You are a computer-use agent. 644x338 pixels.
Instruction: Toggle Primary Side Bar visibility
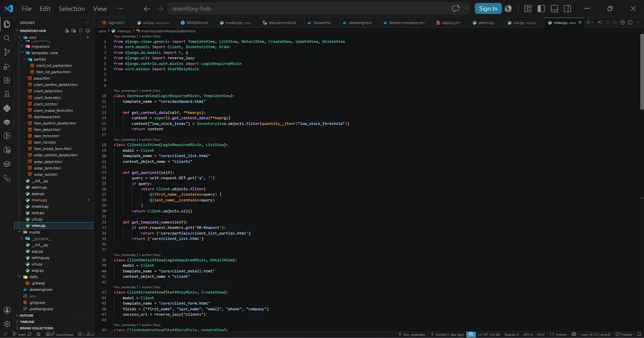point(541,9)
